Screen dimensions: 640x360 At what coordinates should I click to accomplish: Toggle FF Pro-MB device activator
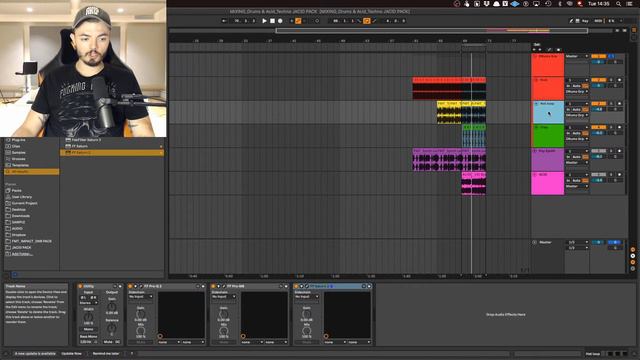[213, 287]
